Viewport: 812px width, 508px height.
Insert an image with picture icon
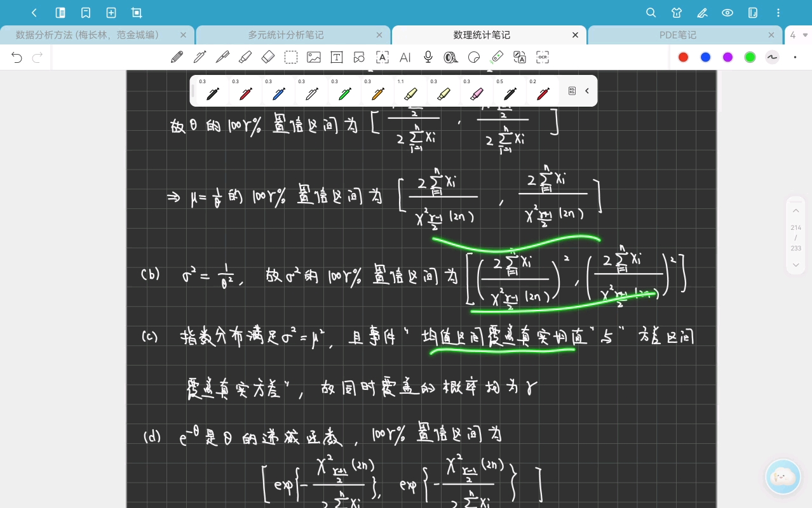314,57
